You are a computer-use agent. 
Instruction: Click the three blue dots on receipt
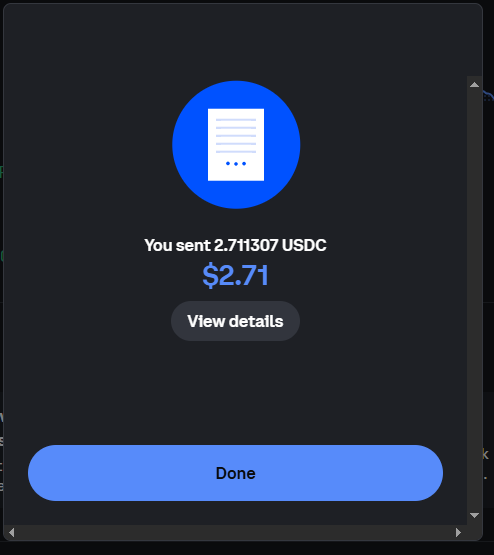(x=236, y=164)
